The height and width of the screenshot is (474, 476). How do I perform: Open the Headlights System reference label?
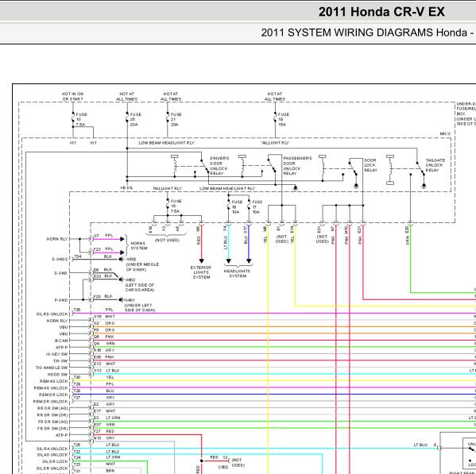point(237,274)
